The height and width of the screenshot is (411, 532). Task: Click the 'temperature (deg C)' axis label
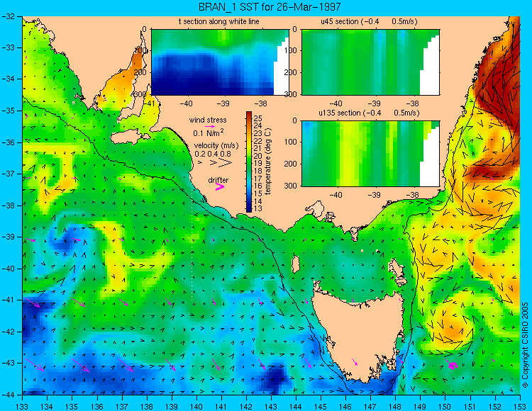coord(268,162)
